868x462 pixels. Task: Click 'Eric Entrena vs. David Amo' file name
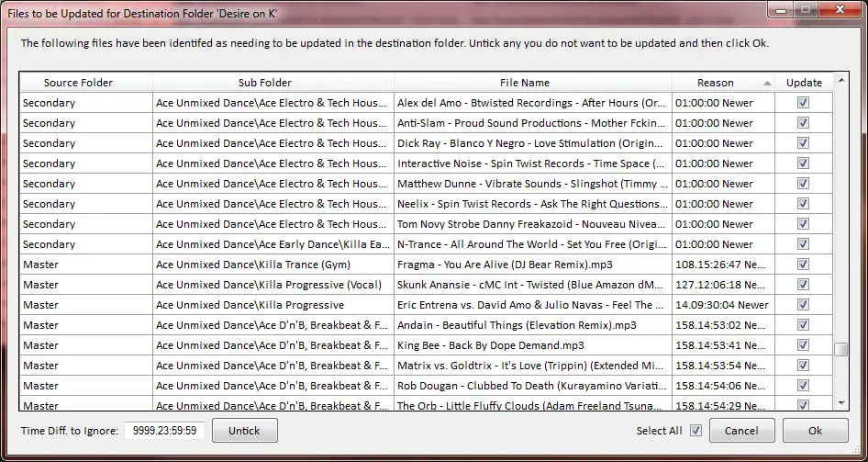[x=532, y=305]
